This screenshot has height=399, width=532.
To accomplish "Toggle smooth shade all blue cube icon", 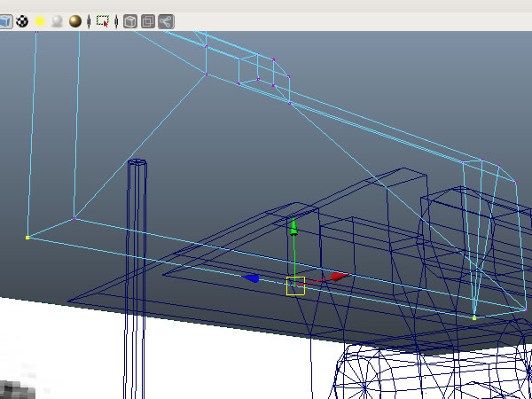I will [5, 21].
